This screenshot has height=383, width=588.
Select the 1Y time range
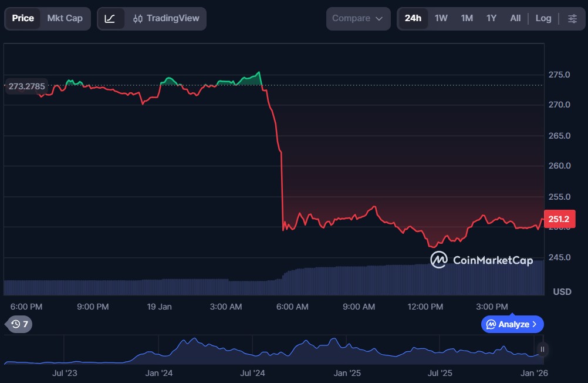(491, 18)
